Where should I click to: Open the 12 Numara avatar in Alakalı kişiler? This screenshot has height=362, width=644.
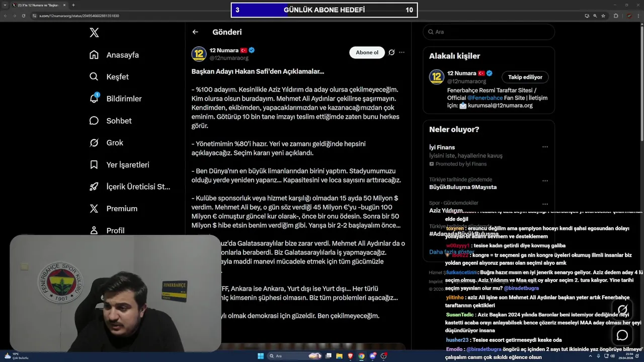[437, 77]
